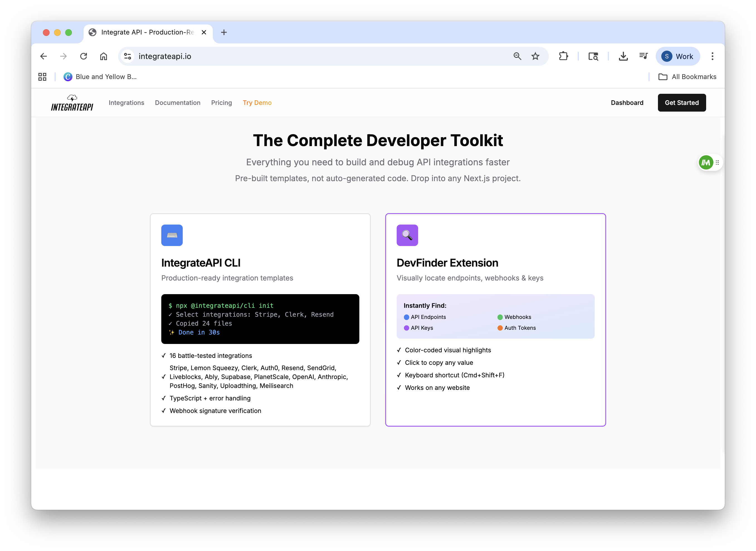Open the tab groups grid icon
Image resolution: width=756 pixels, height=551 pixels.
tap(42, 76)
